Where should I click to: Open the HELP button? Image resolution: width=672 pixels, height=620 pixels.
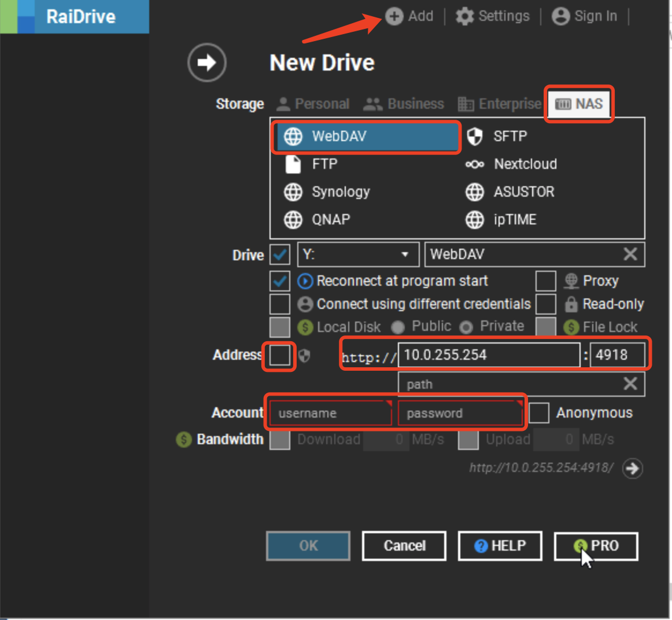[500, 546]
